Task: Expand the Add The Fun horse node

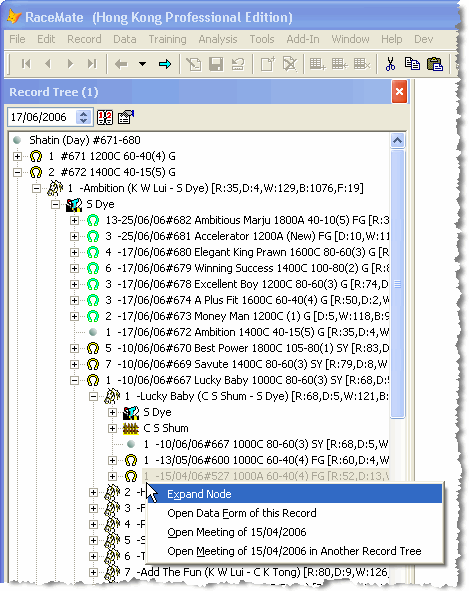Action: pyautogui.click(x=93, y=572)
